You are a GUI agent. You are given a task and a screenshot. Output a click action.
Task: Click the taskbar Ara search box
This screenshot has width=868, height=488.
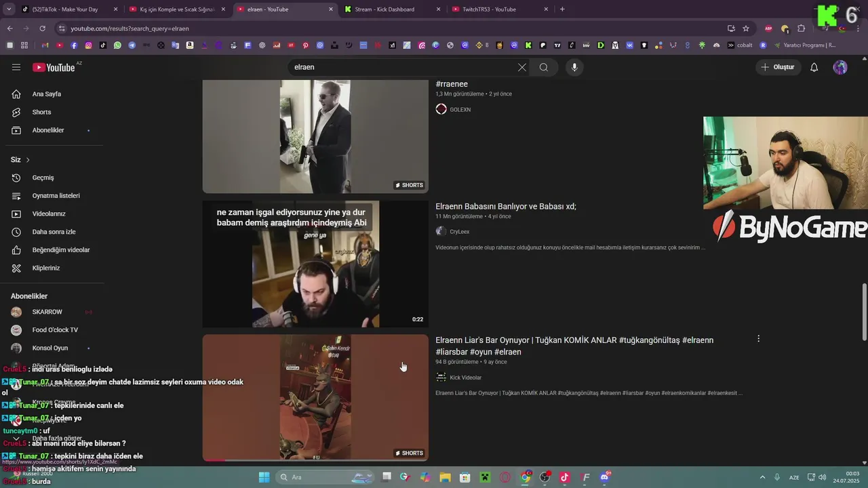(323, 477)
